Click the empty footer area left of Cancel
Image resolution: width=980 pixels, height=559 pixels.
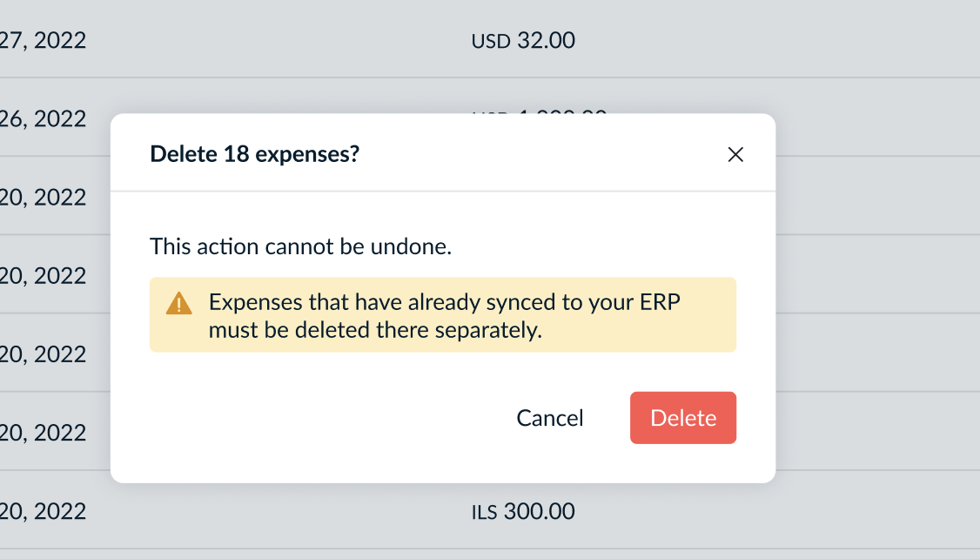[x=305, y=418]
